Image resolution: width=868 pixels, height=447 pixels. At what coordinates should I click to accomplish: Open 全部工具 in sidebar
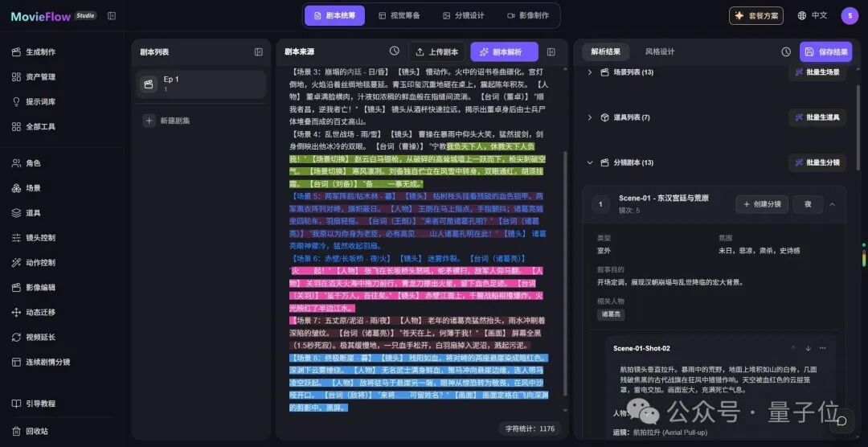coord(34,127)
